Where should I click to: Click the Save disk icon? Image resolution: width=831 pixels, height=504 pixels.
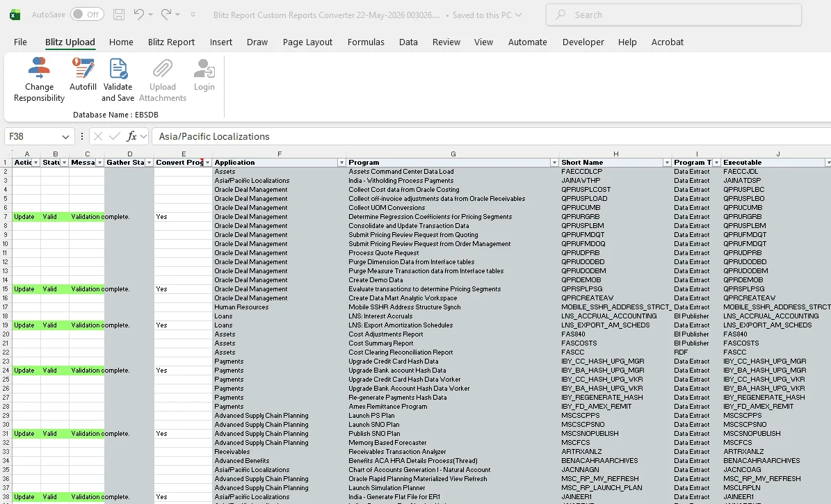[119, 15]
